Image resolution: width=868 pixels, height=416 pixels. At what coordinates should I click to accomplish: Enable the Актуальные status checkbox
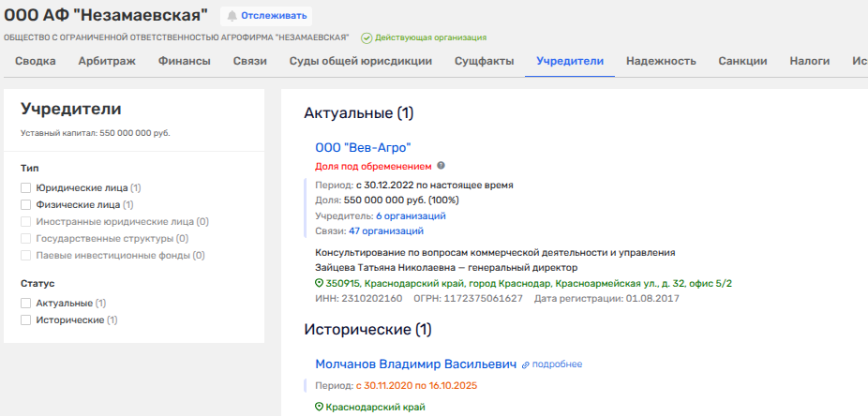point(26,304)
